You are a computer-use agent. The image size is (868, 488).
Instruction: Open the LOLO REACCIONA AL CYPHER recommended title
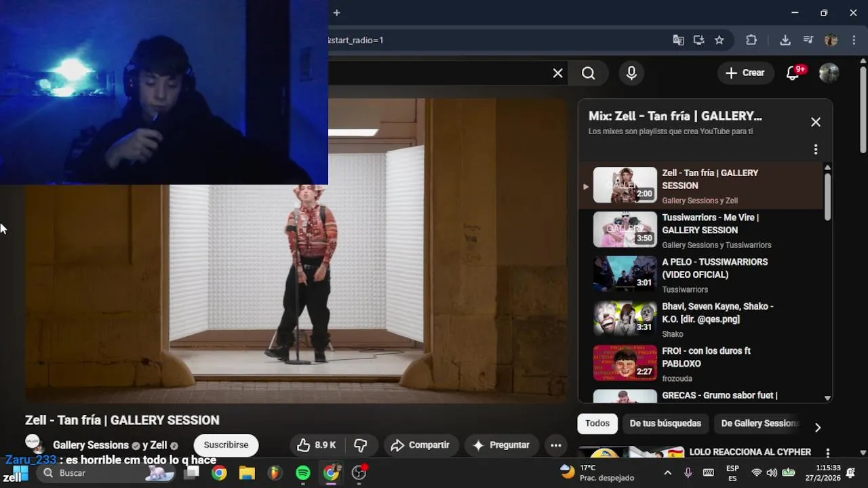click(750, 452)
